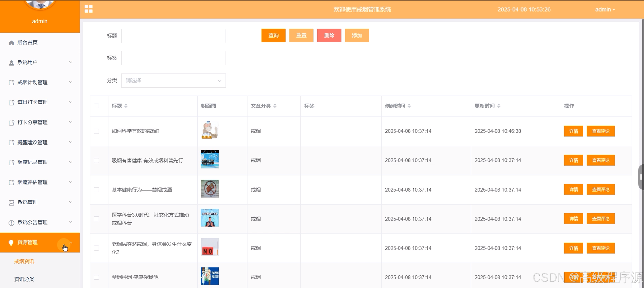Sort by 创建时间 column arrows
The width and height of the screenshot is (644, 288).
(x=409, y=106)
